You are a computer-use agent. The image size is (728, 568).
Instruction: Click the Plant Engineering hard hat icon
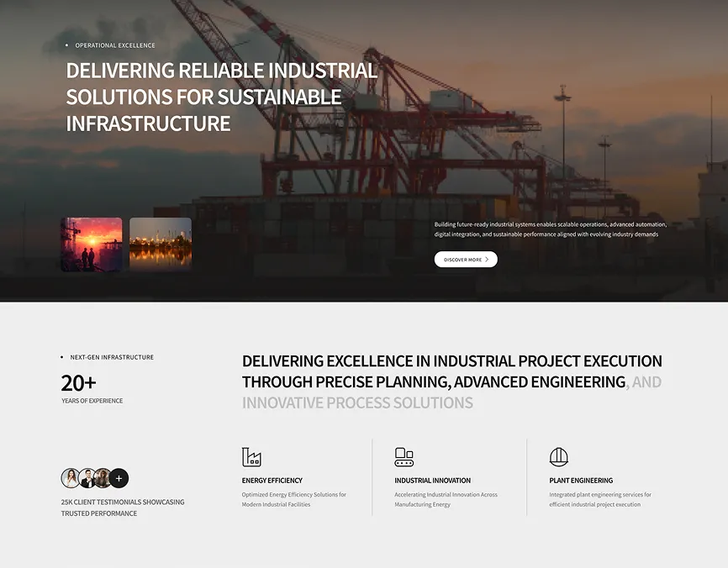click(x=558, y=457)
